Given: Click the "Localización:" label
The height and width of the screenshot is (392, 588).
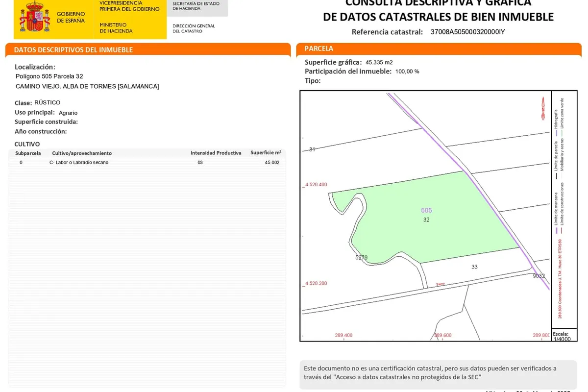Looking at the screenshot, I should (x=35, y=67).
